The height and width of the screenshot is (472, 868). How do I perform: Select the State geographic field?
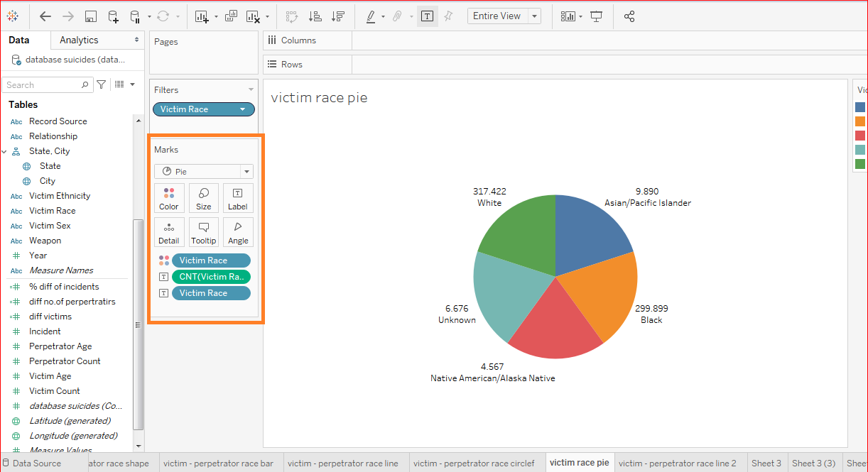pyautogui.click(x=50, y=166)
